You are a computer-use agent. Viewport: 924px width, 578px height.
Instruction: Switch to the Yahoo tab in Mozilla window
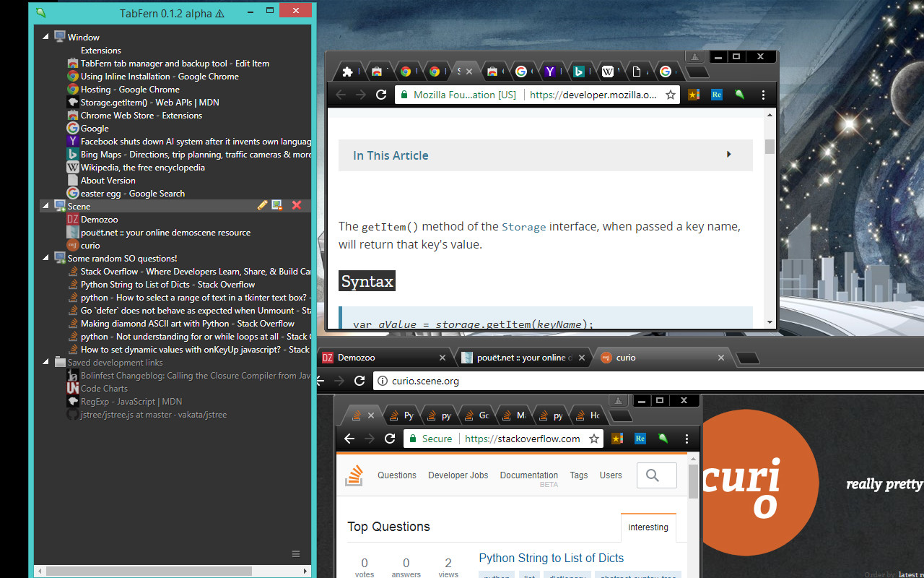click(x=550, y=72)
